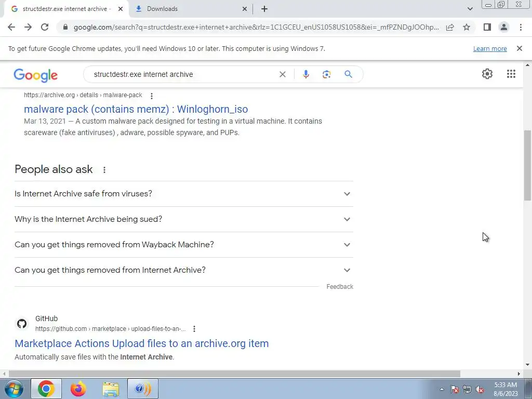Start a voice search with the microphone

tap(305, 74)
